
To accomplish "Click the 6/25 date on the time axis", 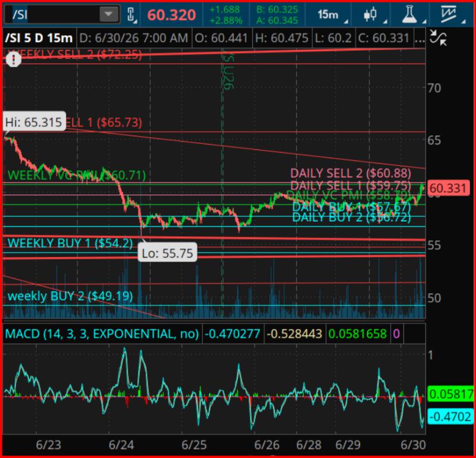I will pos(195,445).
